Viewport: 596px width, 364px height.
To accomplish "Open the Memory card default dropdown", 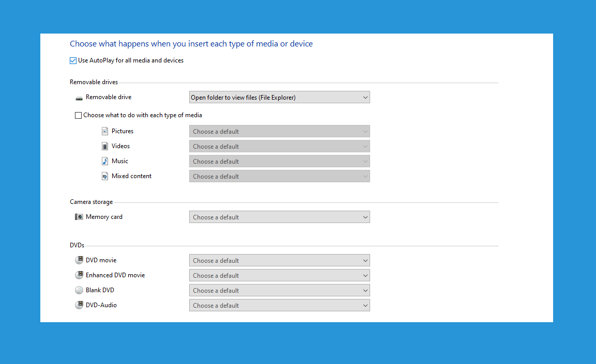I will 279,217.
